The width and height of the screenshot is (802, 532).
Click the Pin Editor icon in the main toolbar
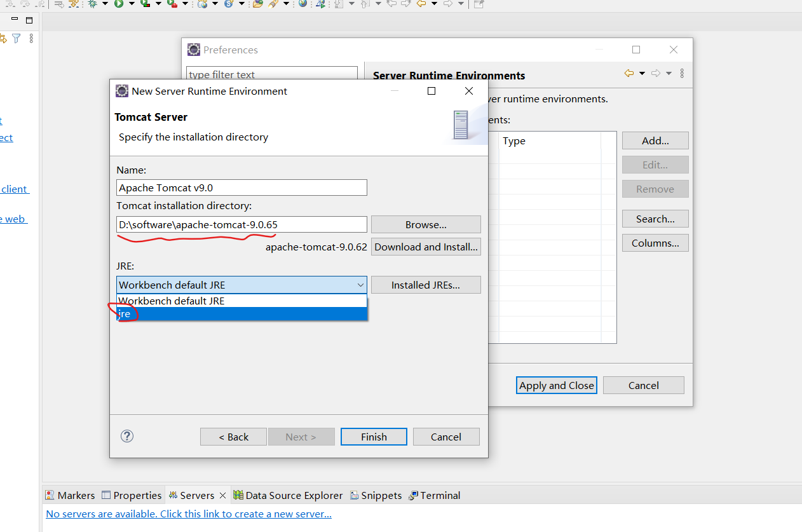479,4
